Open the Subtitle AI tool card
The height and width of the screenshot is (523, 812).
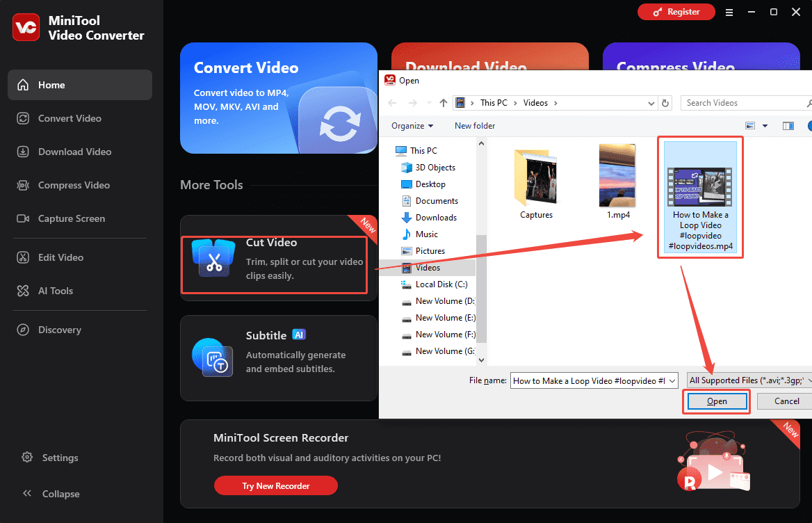(x=279, y=357)
